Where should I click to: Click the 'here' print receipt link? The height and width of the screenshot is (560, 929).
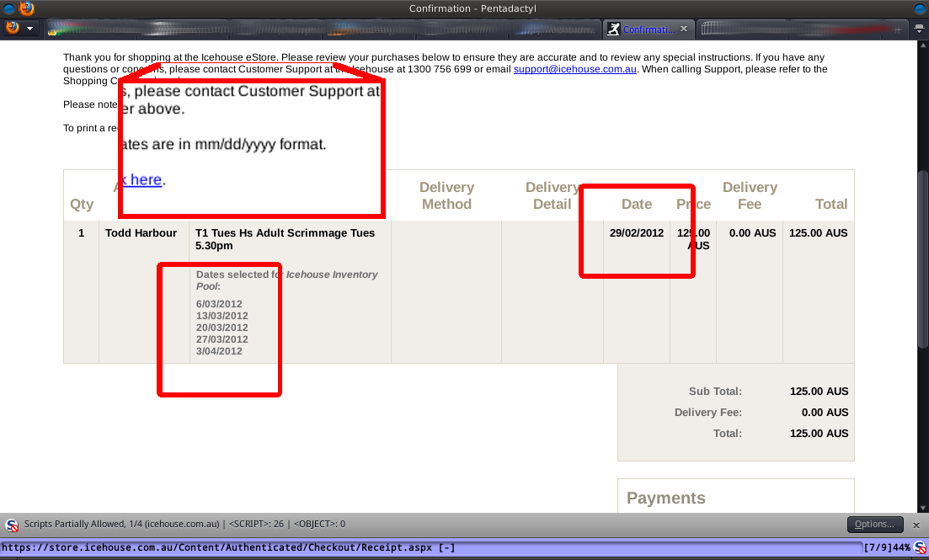[x=143, y=179]
